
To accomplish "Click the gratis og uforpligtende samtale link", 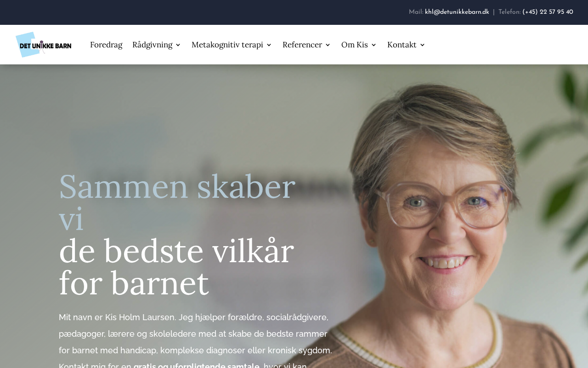I will [197, 365].
